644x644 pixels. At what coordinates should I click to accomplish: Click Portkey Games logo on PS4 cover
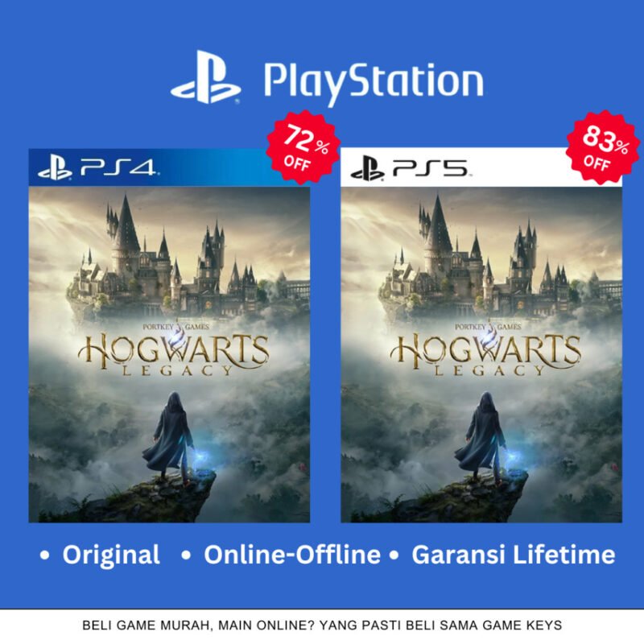pyautogui.click(x=175, y=327)
